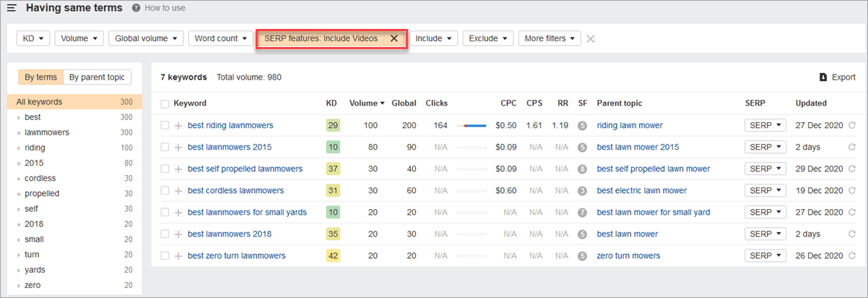Open the best lawnmowers for small yards keyword
The image size is (868, 298).
tap(247, 213)
